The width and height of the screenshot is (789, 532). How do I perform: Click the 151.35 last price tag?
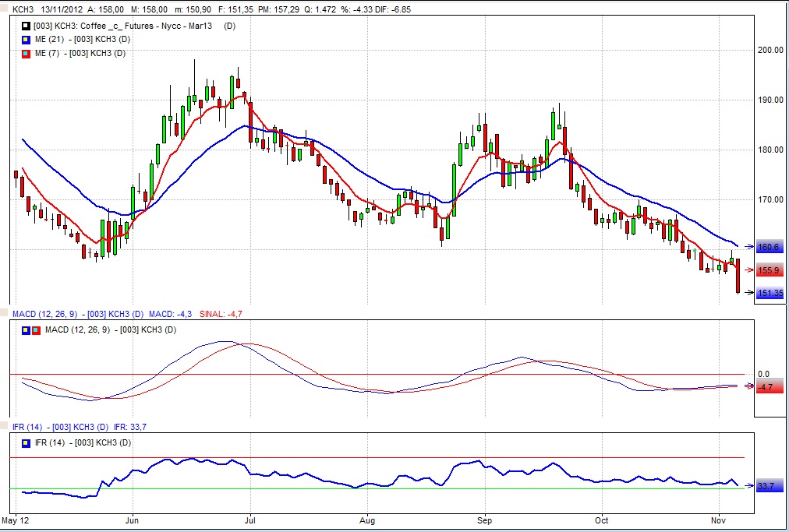tap(770, 293)
